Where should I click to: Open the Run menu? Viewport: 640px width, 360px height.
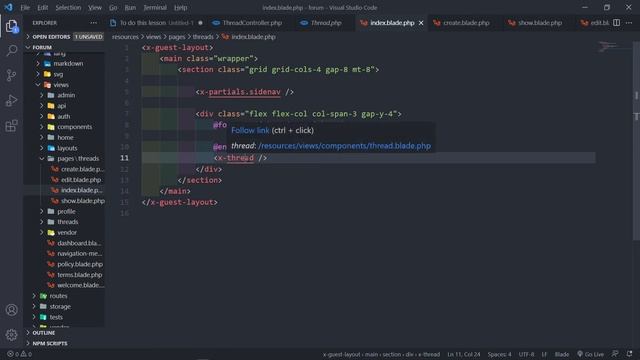[x=130, y=7]
